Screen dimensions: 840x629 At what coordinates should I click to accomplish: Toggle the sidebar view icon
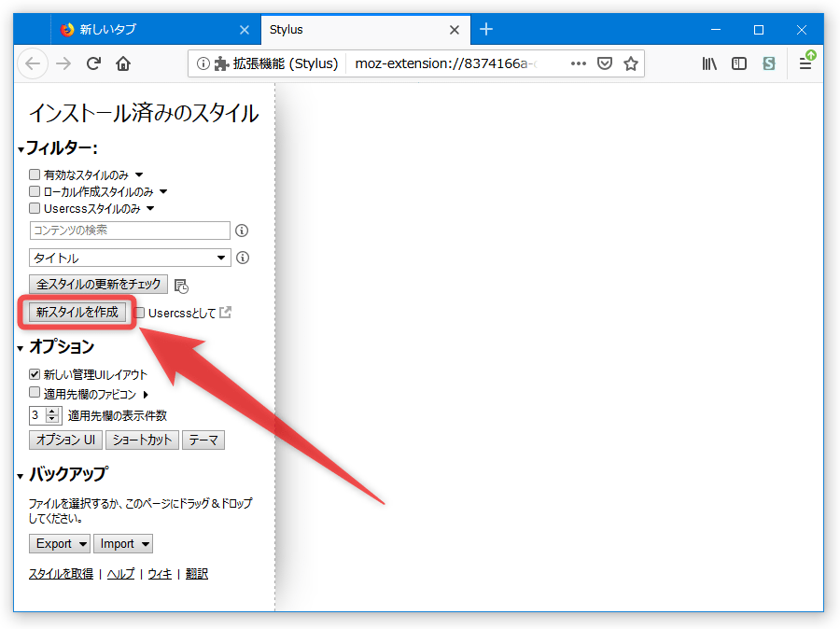(x=739, y=63)
